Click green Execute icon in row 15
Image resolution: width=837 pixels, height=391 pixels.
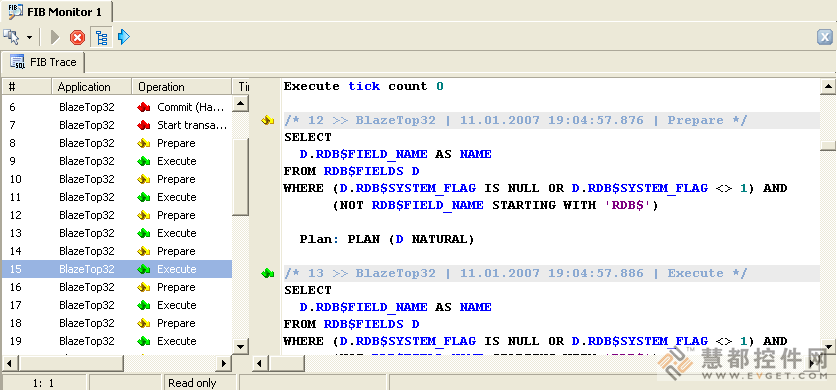click(x=144, y=270)
